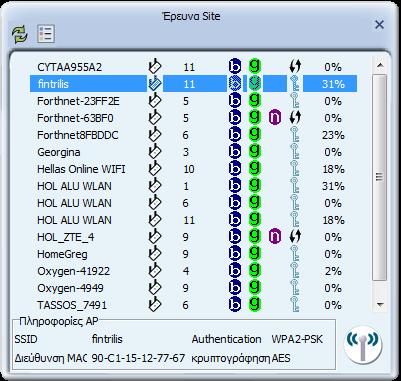This screenshot has height=381, width=401.
Task: Select the CYTAA955A2 network row
Action: [193, 67]
